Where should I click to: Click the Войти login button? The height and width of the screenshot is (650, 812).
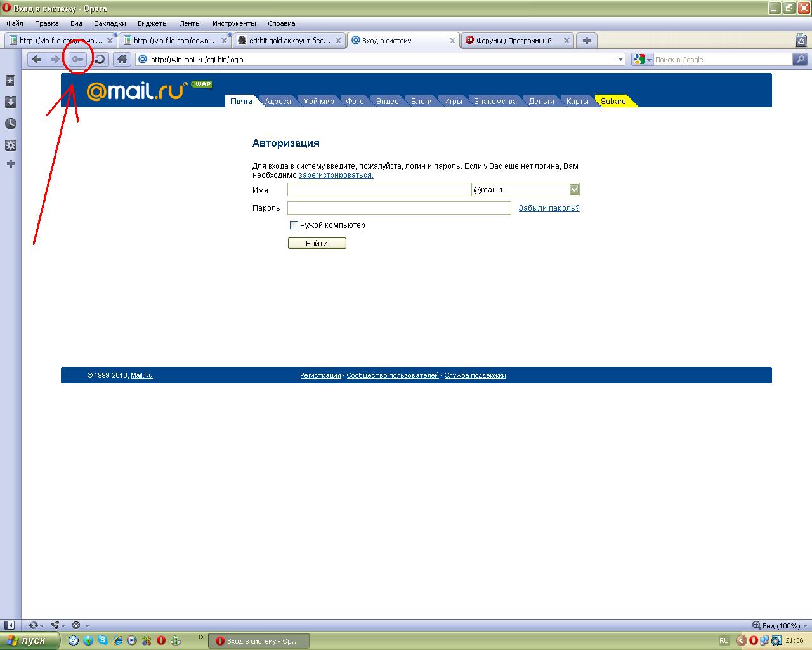coord(317,243)
